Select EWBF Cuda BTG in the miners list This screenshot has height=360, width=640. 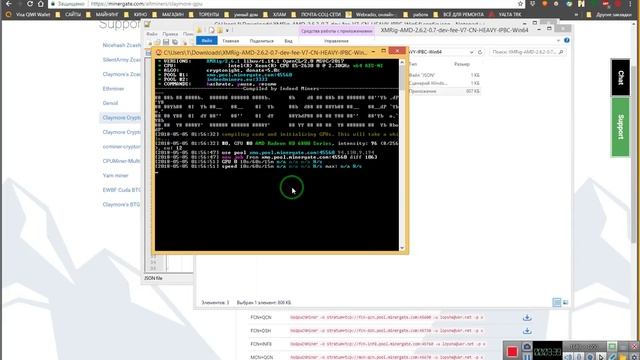point(122,190)
